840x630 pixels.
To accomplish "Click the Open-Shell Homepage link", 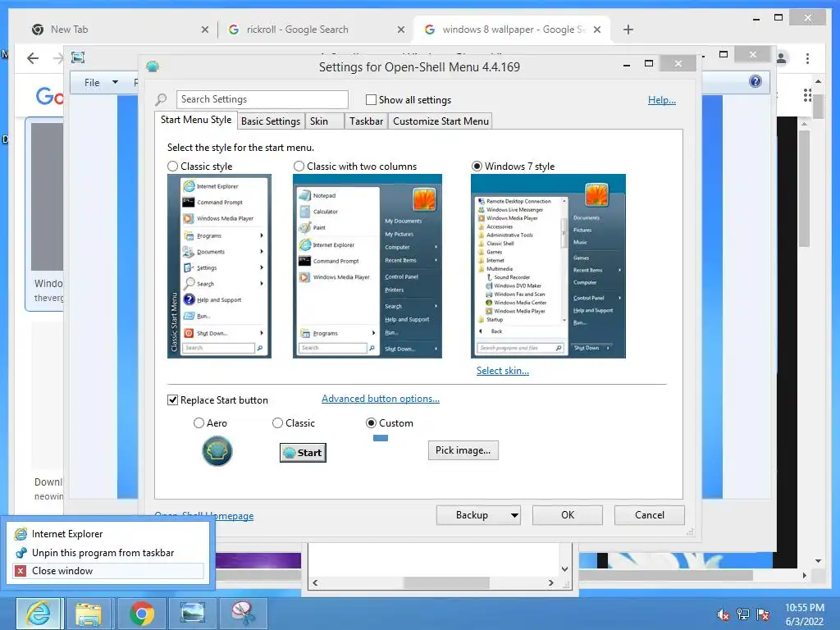I will 204,515.
